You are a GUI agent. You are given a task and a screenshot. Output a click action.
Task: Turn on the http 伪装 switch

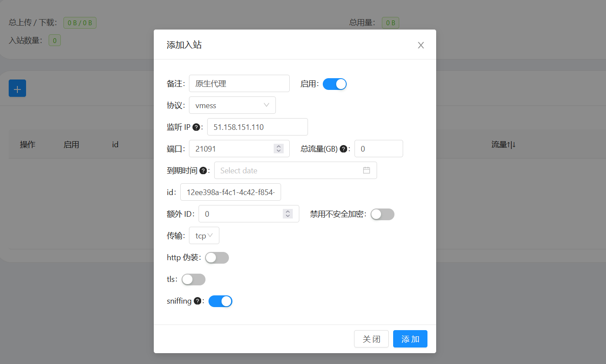pos(217,258)
